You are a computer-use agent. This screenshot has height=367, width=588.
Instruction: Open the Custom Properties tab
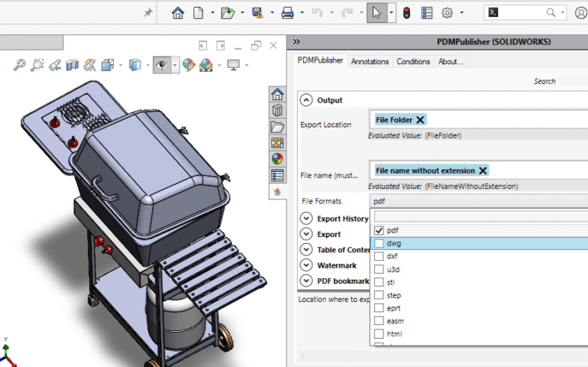pyautogui.click(x=277, y=175)
